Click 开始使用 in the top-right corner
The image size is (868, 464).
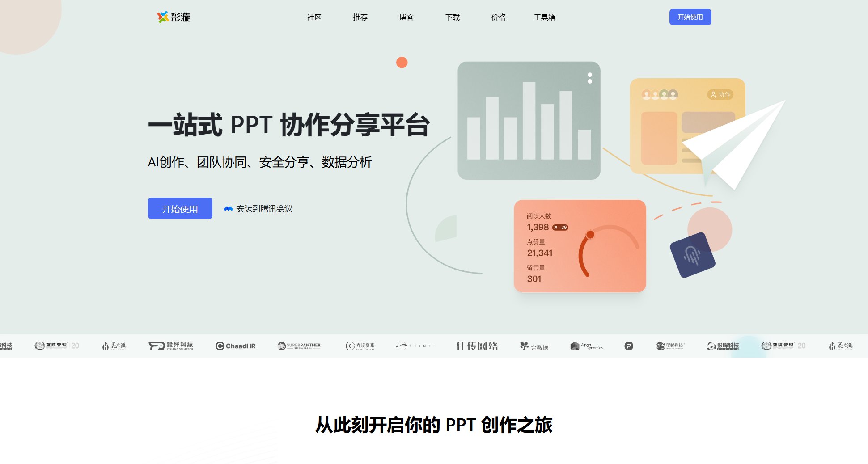click(x=690, y=17)
